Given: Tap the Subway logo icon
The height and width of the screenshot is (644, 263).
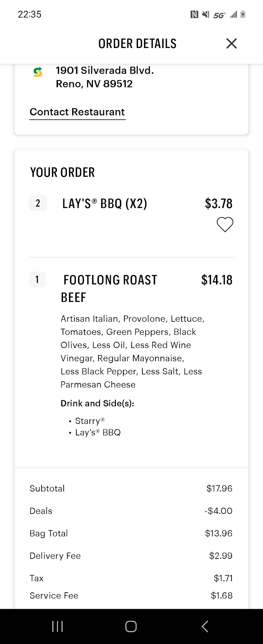Looking at the screenshot, I should click(x=38, y=72).
